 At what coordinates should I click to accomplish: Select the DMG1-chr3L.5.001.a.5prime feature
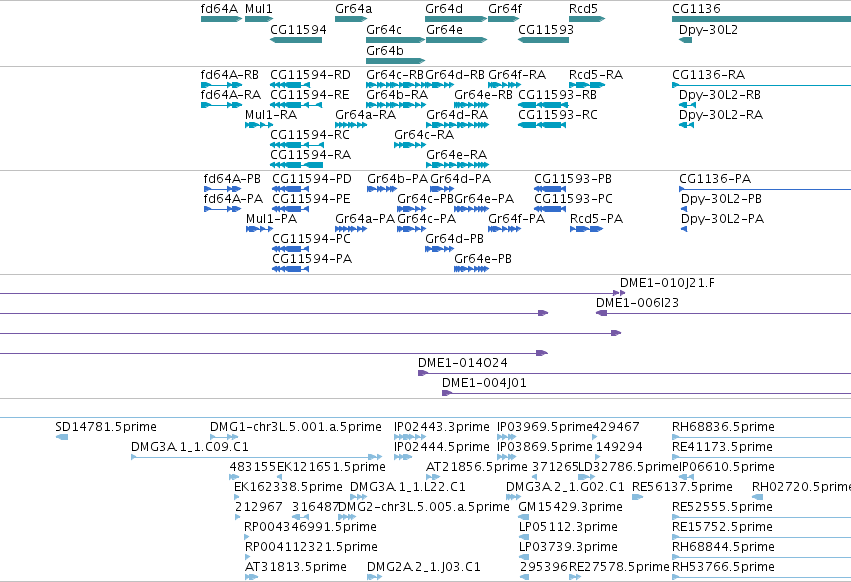(x=224, y=437)
